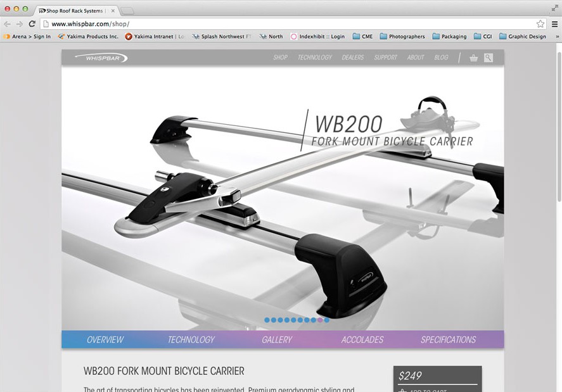Expand the Photographers bookmarks folder
This screenshot has height=392, width=562.
coord(402,37)
